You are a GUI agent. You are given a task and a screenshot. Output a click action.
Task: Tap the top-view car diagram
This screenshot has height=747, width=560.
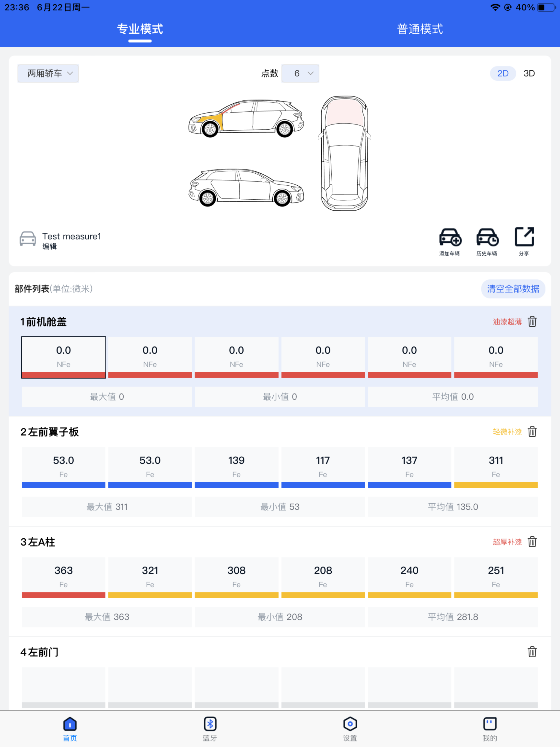pyautogui.click(x=344, y=153)
